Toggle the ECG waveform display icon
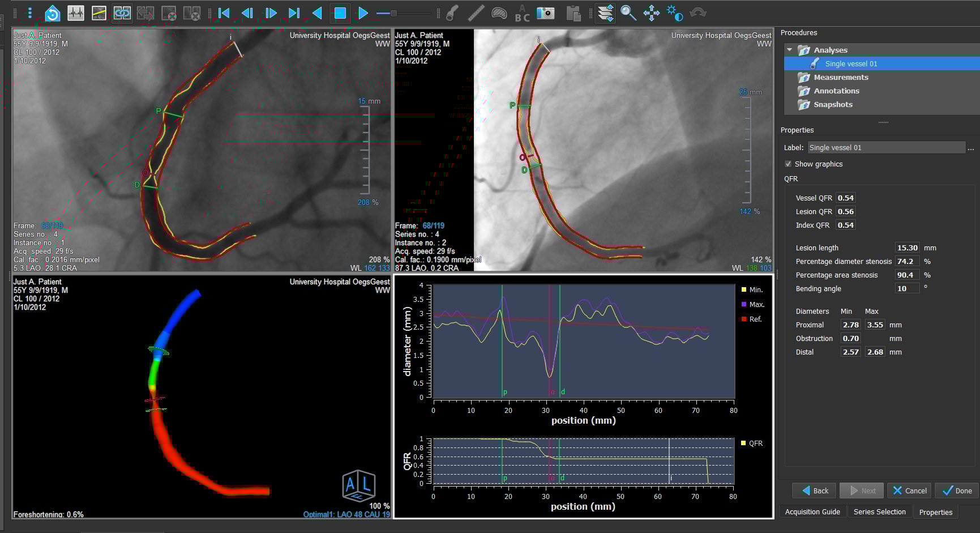Screen dimensions: 980x533 point(76,13)
